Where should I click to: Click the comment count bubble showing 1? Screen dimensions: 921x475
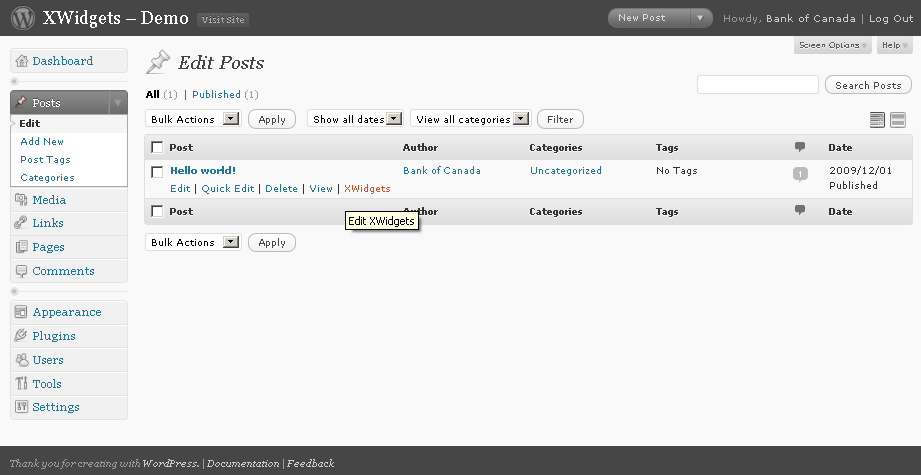click(x=800, y=174)
